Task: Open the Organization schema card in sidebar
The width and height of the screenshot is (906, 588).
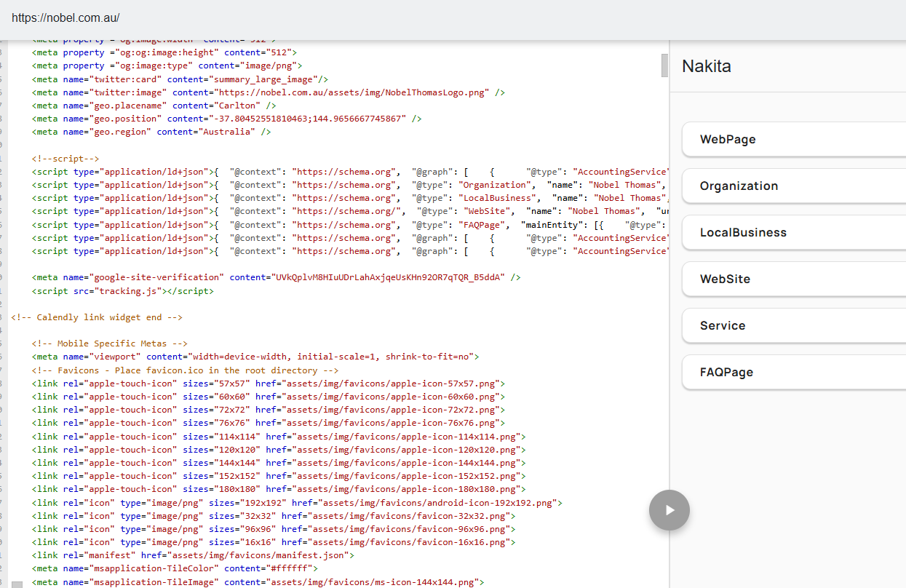Action: click(794, 186)
